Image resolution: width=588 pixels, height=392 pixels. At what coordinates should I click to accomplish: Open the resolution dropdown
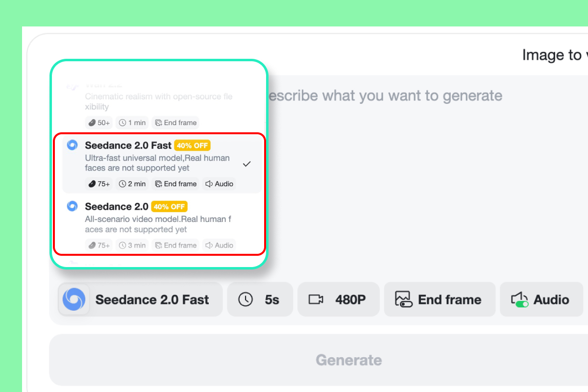338,299
